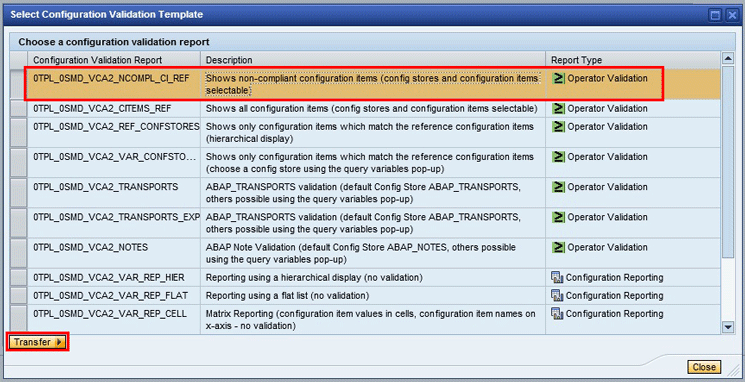745x382 pixels.
Task: Click Configuration Reporting icon for VAR_REP_FLAT
Action: click(557, 296)
